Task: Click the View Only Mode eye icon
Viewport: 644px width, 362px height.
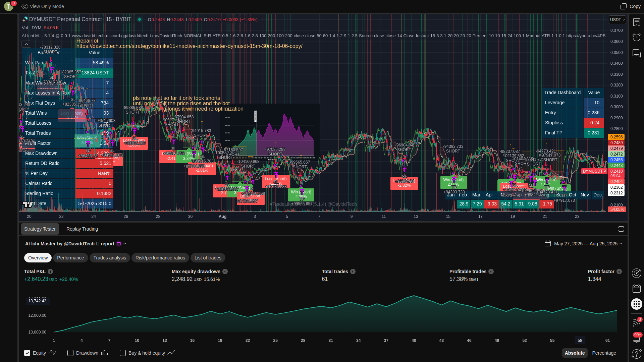Action: [24, 6]
